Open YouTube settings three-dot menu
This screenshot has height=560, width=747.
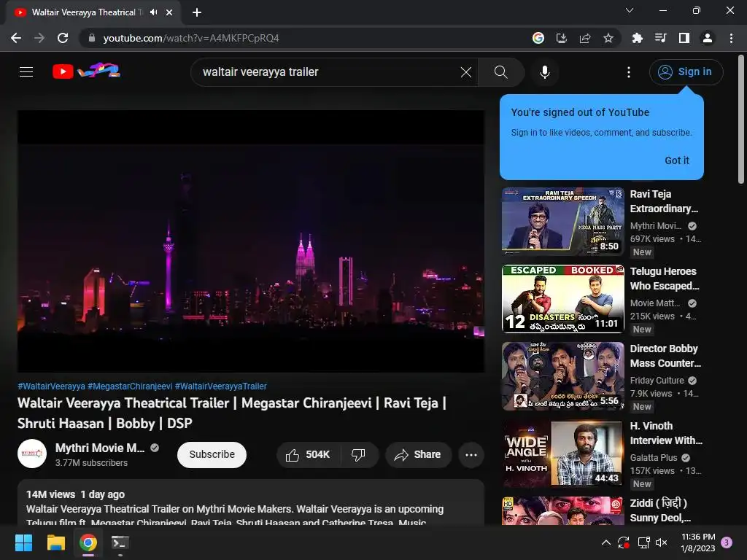point(628,72)
